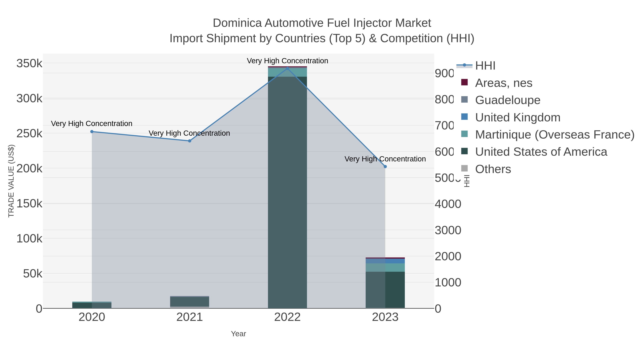Click the 2022 x-axis label
The width and height of the screenshot is (644, 362).
[287, 317]
